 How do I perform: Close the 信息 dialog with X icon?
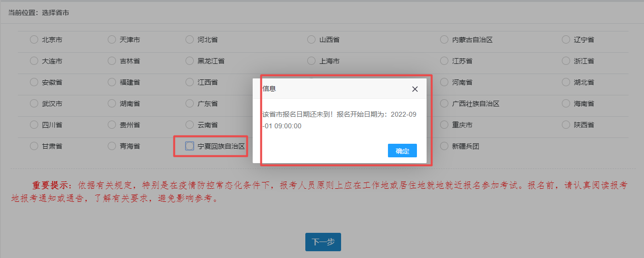[415, 89]
